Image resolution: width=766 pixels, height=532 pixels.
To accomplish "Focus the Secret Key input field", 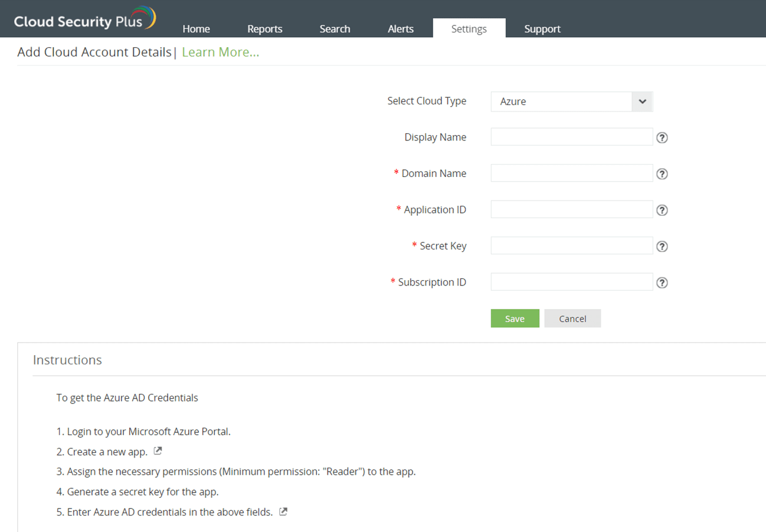I will point(572,245).
